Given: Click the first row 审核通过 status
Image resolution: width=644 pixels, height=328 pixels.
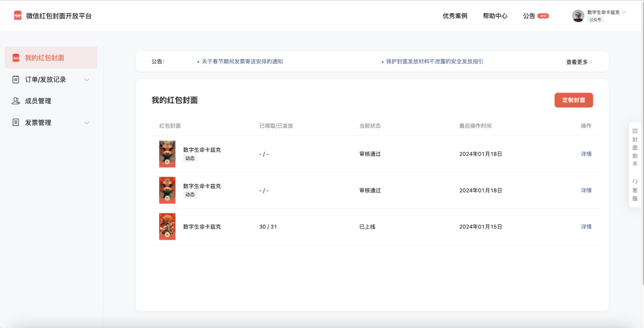Looking at the screenshot, I should coord(370,154).
